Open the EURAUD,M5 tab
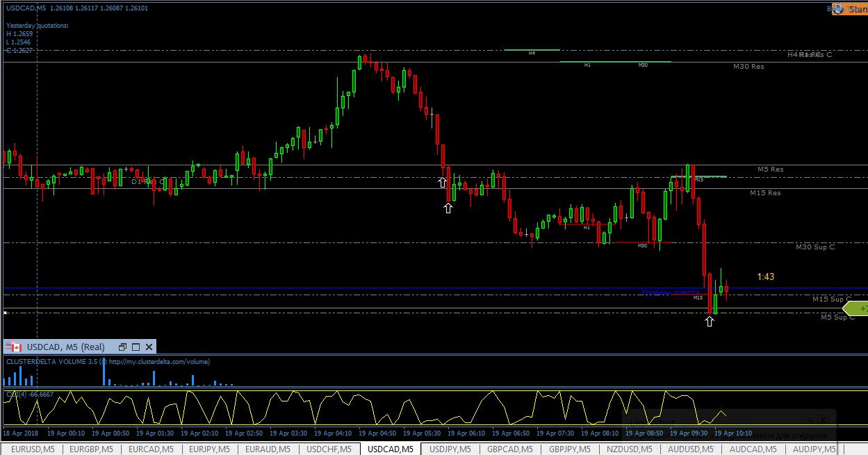Viewport: 868px width, 455px height. click(x=268, y=449)
